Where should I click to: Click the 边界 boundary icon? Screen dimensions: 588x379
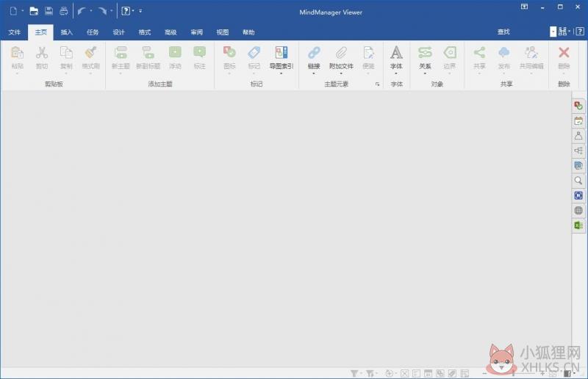450,52
